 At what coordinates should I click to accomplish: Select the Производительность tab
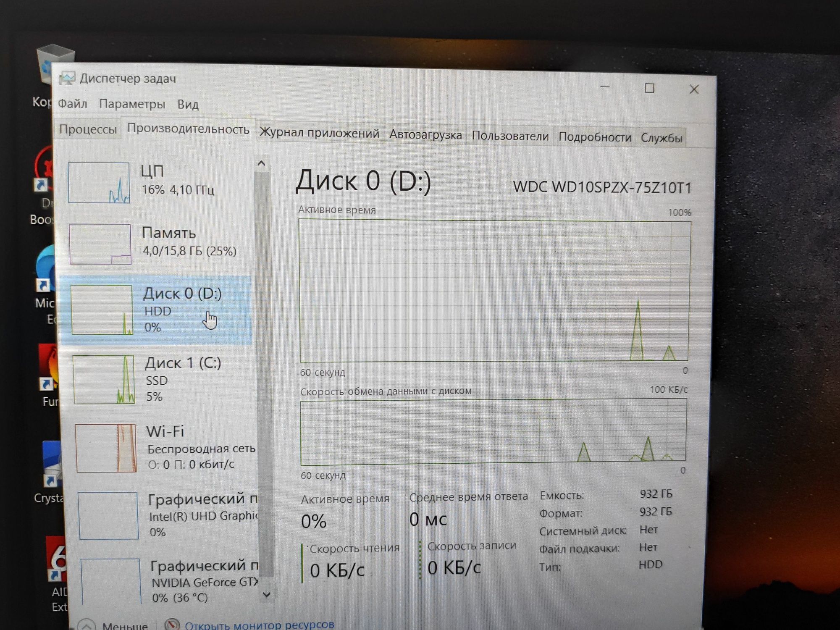[x=188, y=129]
